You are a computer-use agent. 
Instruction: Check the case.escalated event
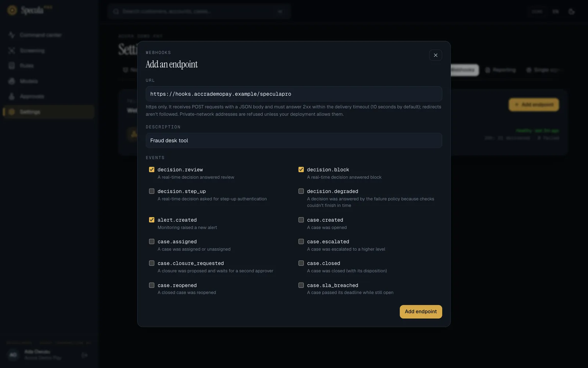coord(301,242)
